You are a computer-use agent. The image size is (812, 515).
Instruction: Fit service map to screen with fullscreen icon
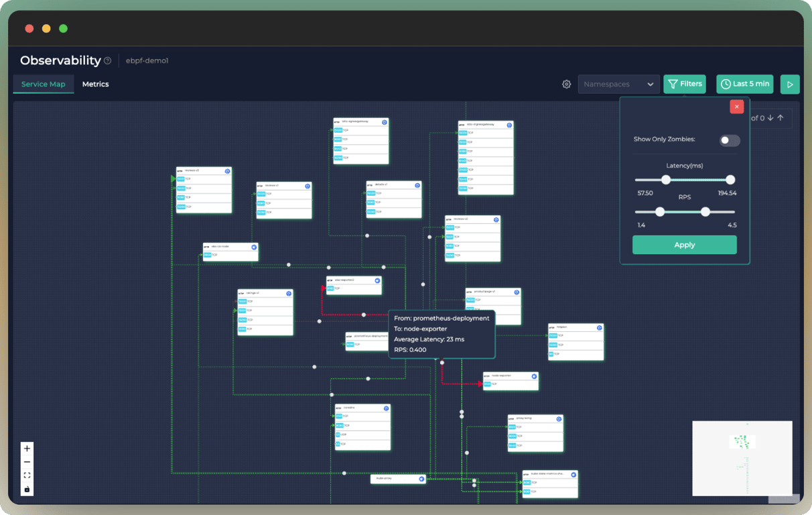[x=27, y=475]
